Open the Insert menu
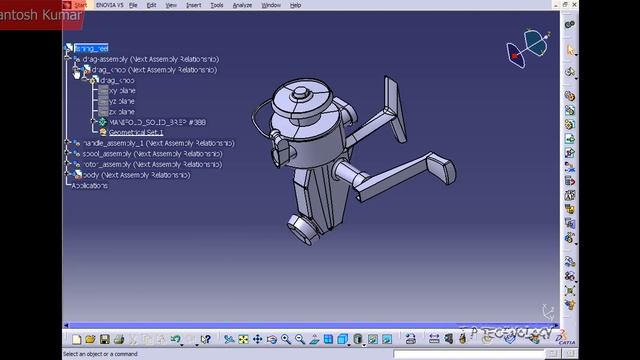The height and width of the screenshot is (360, 640). (x=193, y=5)
